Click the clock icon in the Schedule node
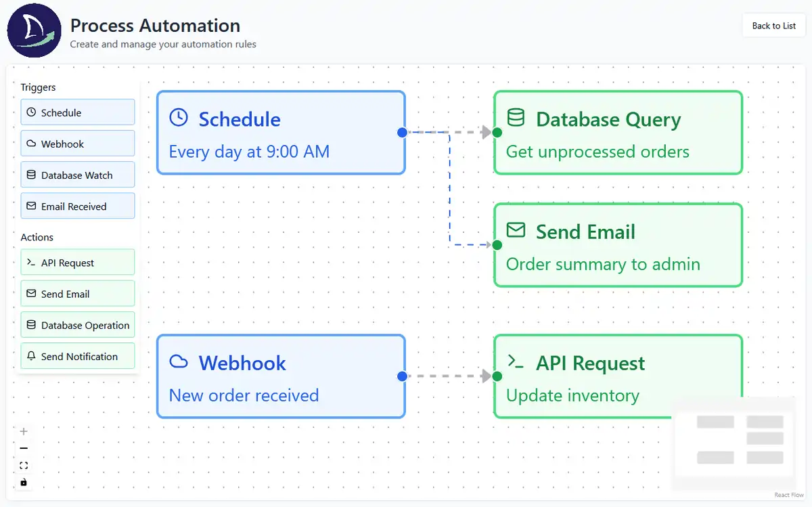 coord(178,118)
